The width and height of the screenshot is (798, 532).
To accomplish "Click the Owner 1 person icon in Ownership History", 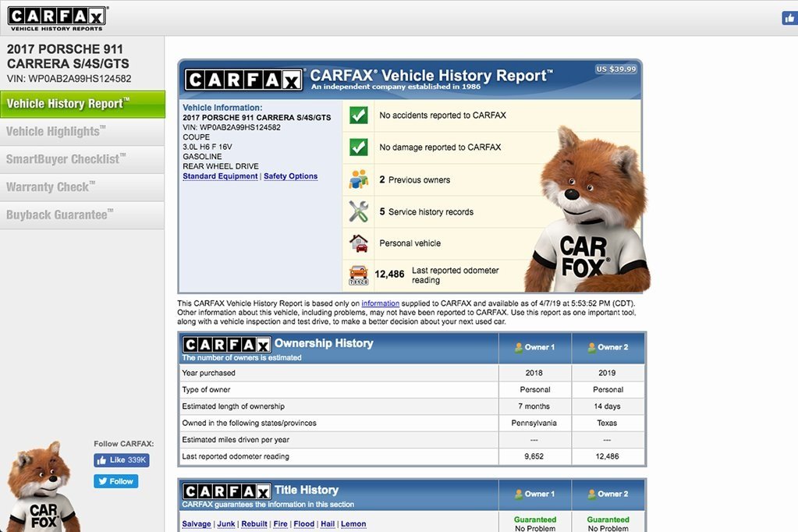I will point(519,347).
